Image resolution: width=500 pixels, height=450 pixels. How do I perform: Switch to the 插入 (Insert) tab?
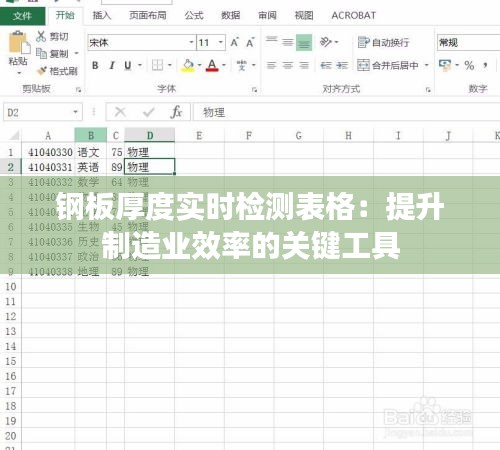click(x=102, y=15)
